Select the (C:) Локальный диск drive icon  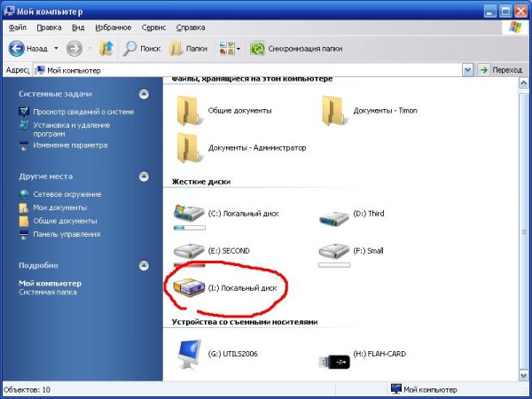pos(189,213)
